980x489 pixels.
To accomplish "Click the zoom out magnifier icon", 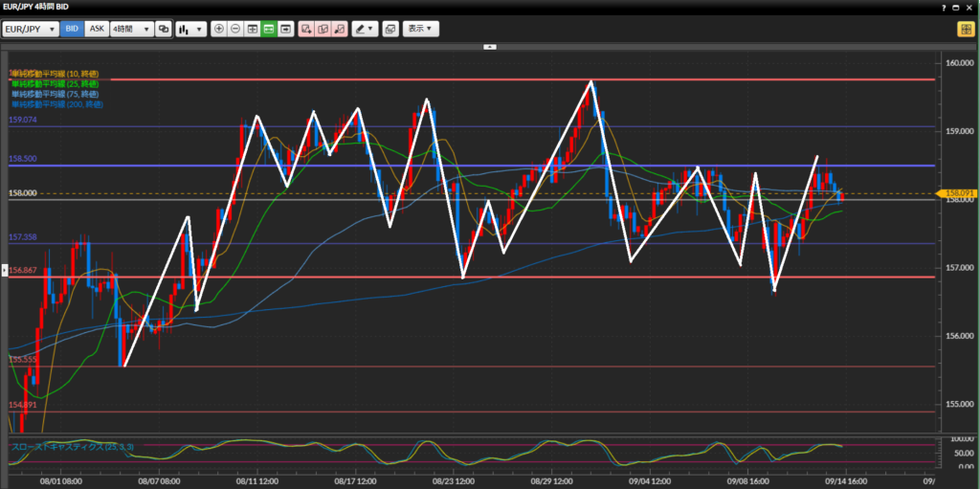I will click(x=235, y=29).
